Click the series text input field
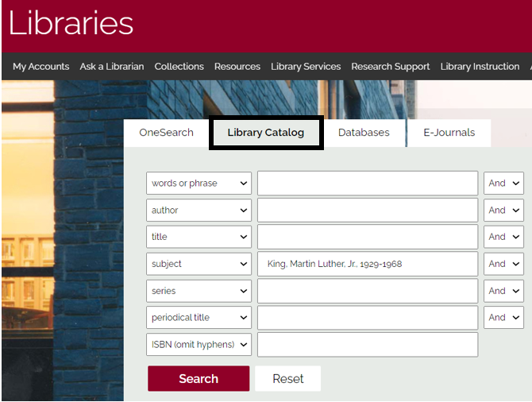This screenshot has height=402, width=532. [368, 291]
